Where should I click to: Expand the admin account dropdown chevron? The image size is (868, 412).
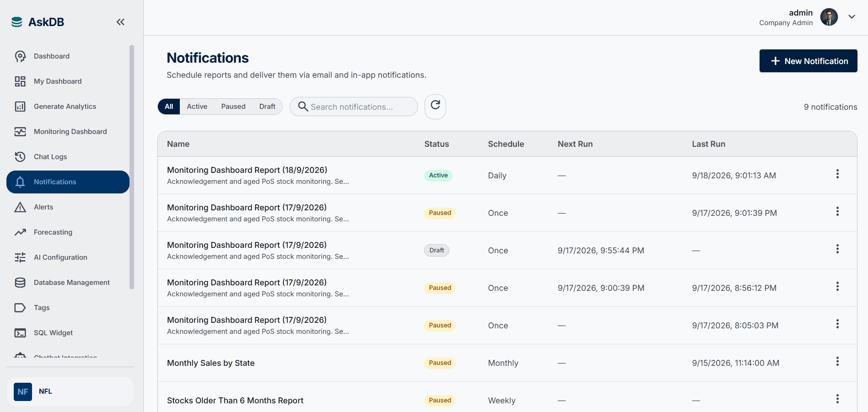click(x=852, y=17)
